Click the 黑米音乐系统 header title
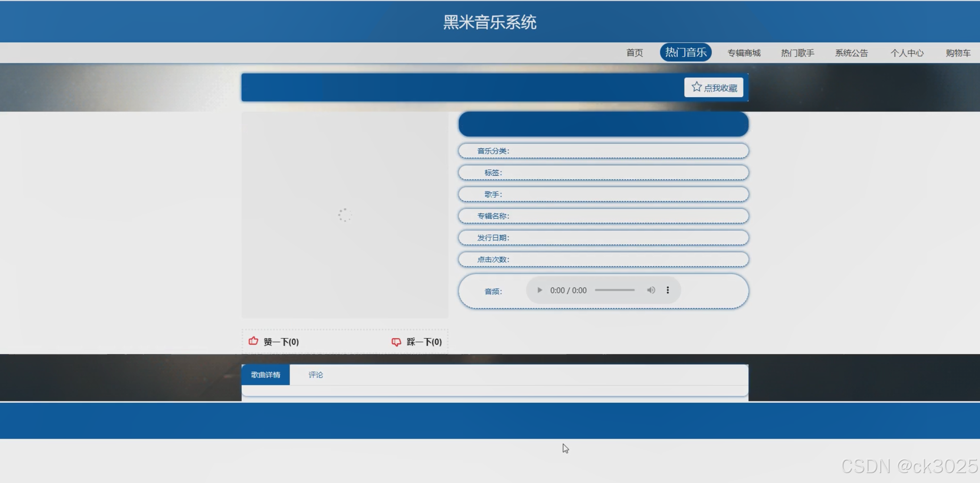The image size is (980, 483). pyautogui.click(x=490, y=22)
